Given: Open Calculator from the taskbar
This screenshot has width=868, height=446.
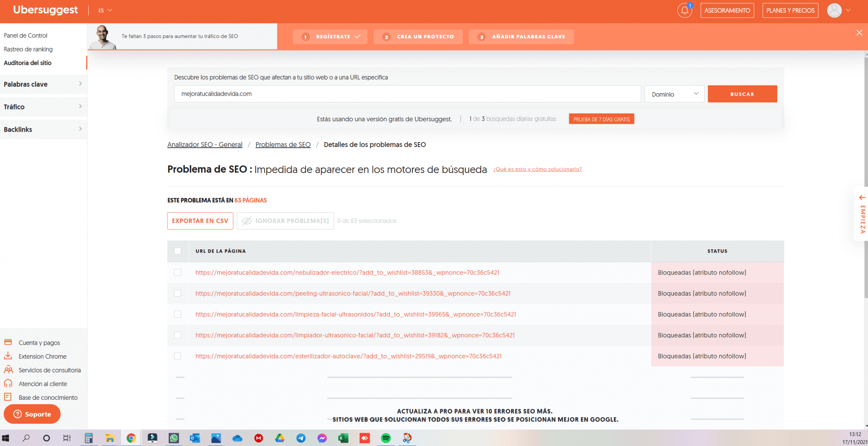Looking at the screenshot, I should (89, 438).
